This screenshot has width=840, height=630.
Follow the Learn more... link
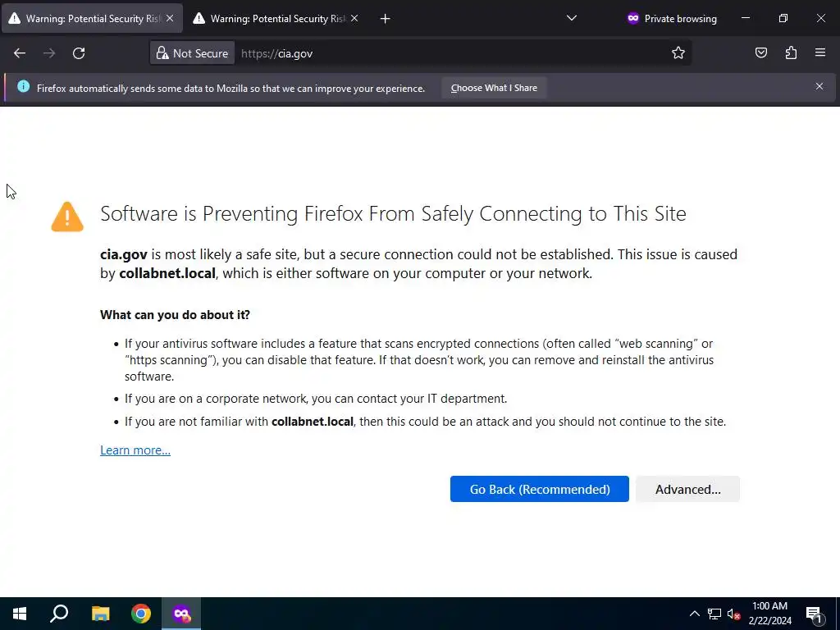coord(135,450)
